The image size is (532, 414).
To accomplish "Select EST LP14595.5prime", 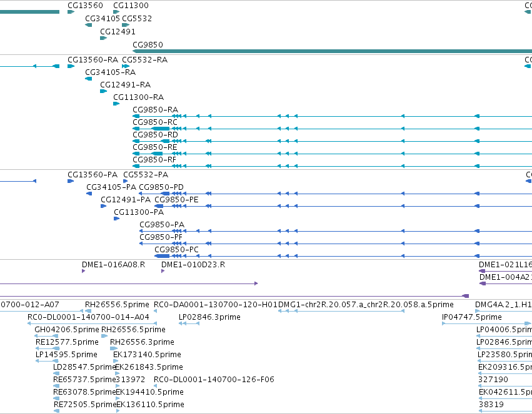I will (x=66, y=355).
